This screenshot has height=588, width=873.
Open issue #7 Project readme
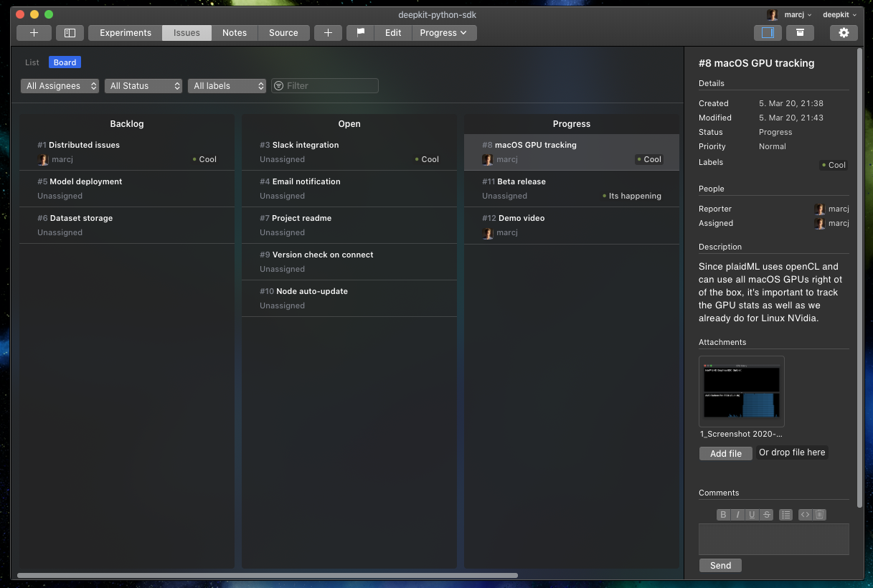pyautogui.click(x=349, y=225)
